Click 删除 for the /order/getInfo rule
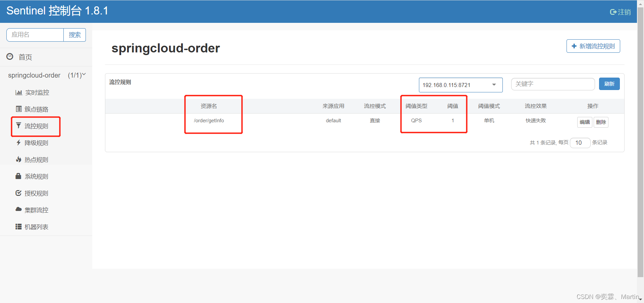 pyautogui.click(x=601, y=122)
